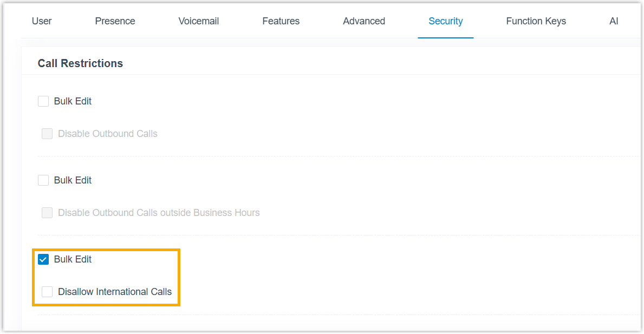Click 'Disable Outbound Calls outside Business Hours' text
Viewport: 644px width, 334px height.
tap(159, 213)
